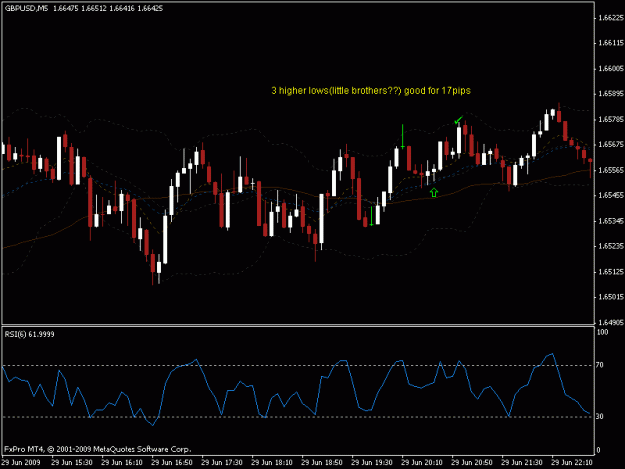
Task: Select the green check mark object
Action: coord(459,120)
